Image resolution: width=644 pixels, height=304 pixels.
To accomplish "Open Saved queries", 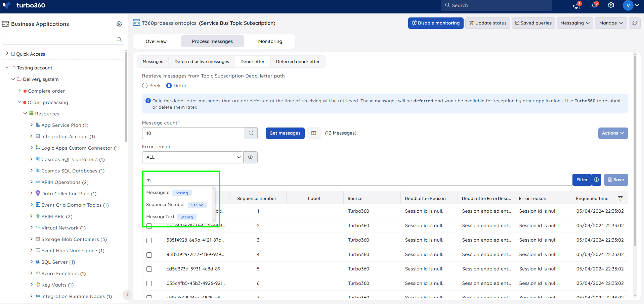I will pyautogui.click(x=533, y=23).
